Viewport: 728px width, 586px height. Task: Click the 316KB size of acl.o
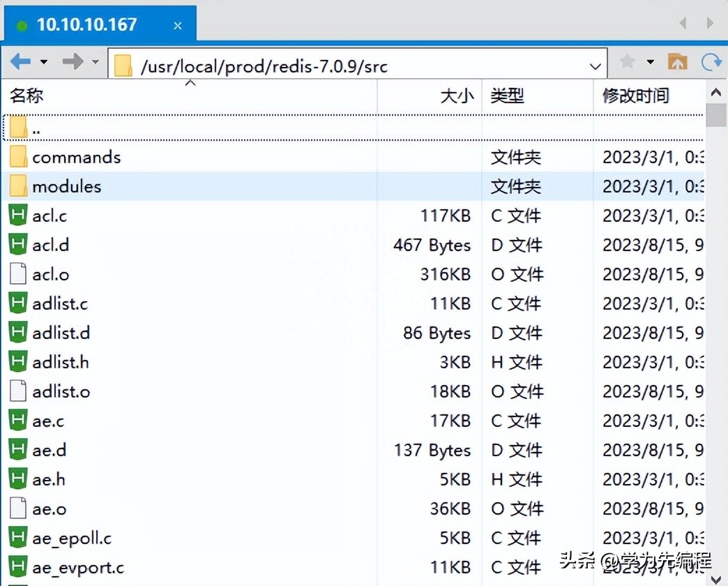point(446,274)
